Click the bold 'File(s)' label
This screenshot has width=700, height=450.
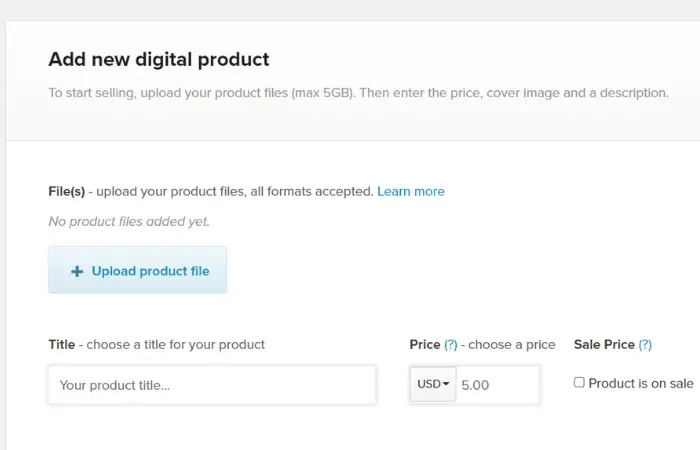pos(67,192)
